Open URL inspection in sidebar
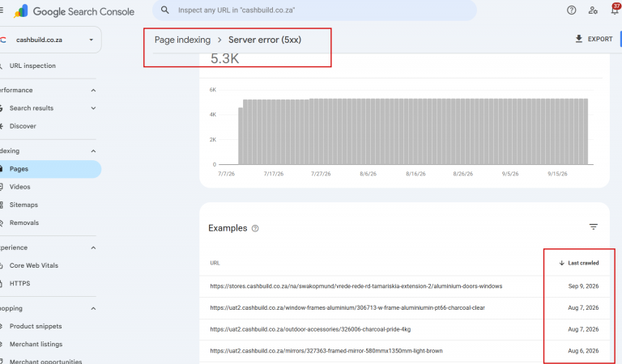Image resolution: width=622 pixels, height=364 pixels. coord(32,66)
